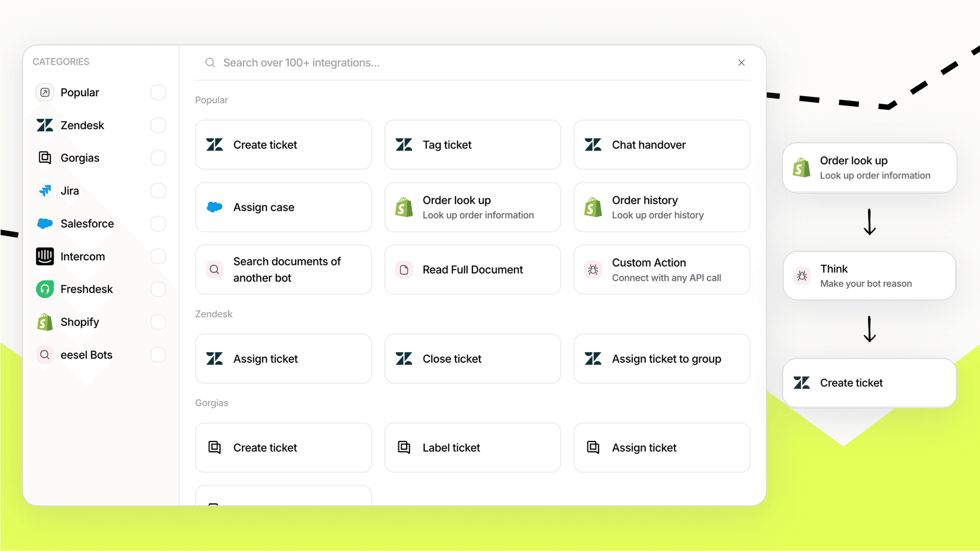
Task: Click the Zendesk logo in categories
Action: coord(45,125)
